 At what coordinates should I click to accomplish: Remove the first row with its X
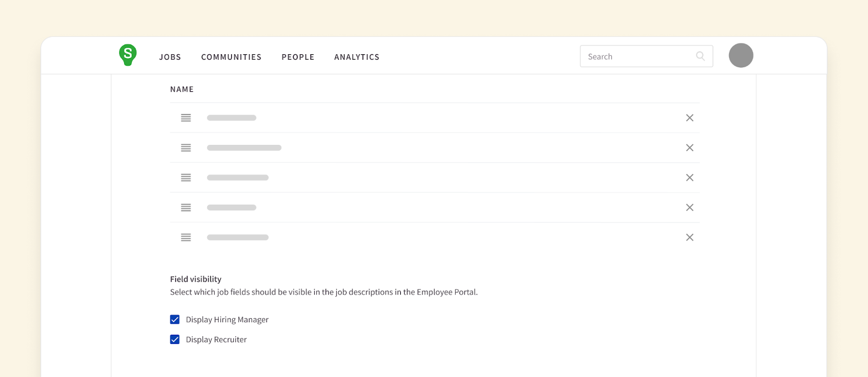[x=690, y=118]
